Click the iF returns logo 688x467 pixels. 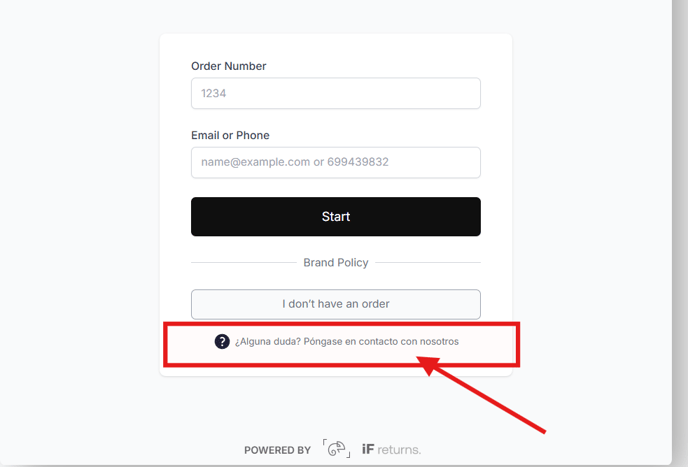(x=391, y=449)
